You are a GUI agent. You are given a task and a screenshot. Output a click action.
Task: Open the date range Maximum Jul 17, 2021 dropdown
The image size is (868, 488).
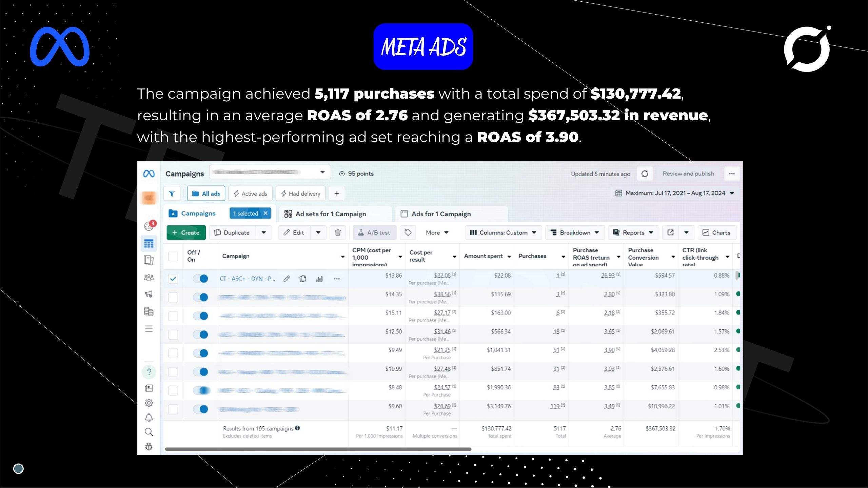point(674,193)
